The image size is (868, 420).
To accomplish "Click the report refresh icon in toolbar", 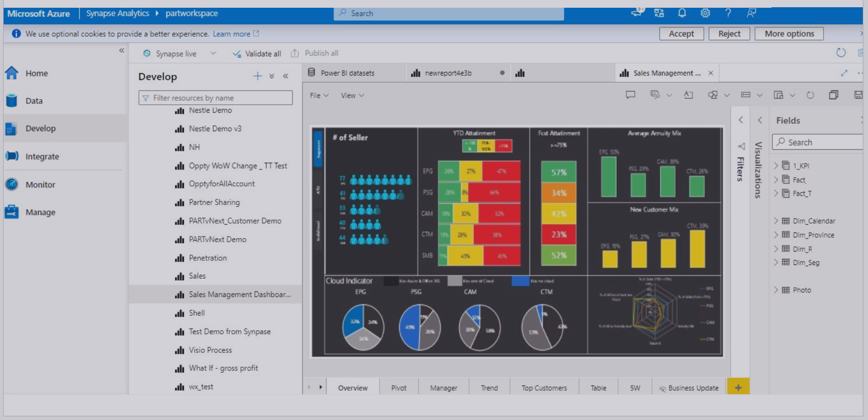I will (810, 95).
